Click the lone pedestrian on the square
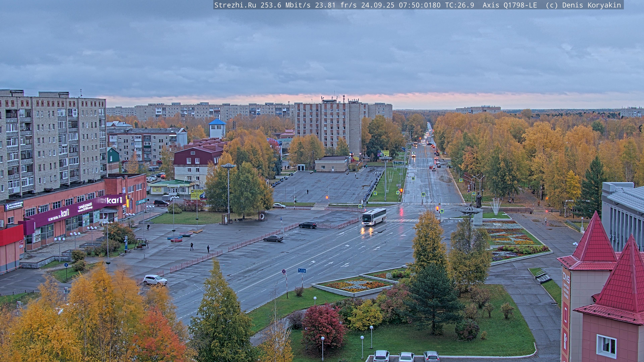The height and width of the screenshot is (362, 644). (308, 192)
